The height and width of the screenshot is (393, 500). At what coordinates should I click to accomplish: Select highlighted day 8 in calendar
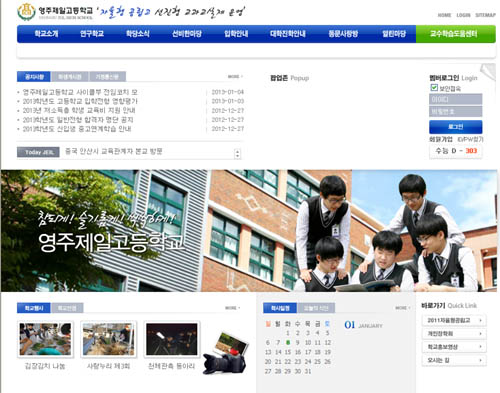(288, 342)
